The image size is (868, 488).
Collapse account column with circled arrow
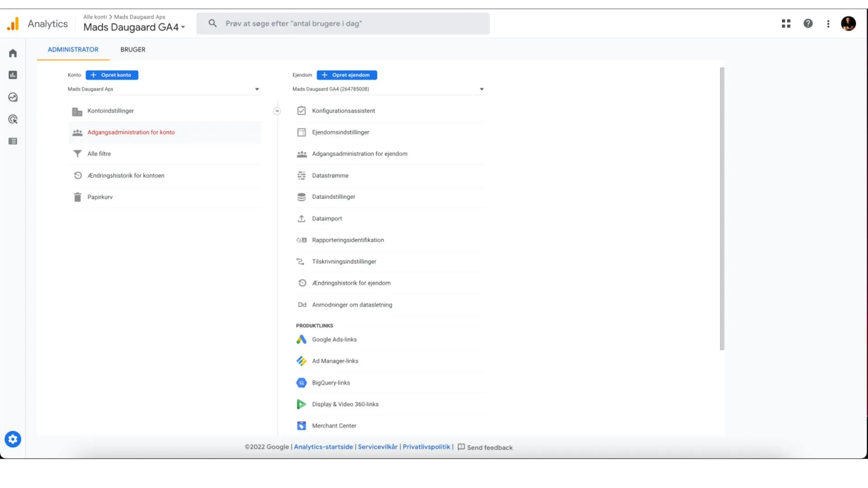(x=277, y=111)
